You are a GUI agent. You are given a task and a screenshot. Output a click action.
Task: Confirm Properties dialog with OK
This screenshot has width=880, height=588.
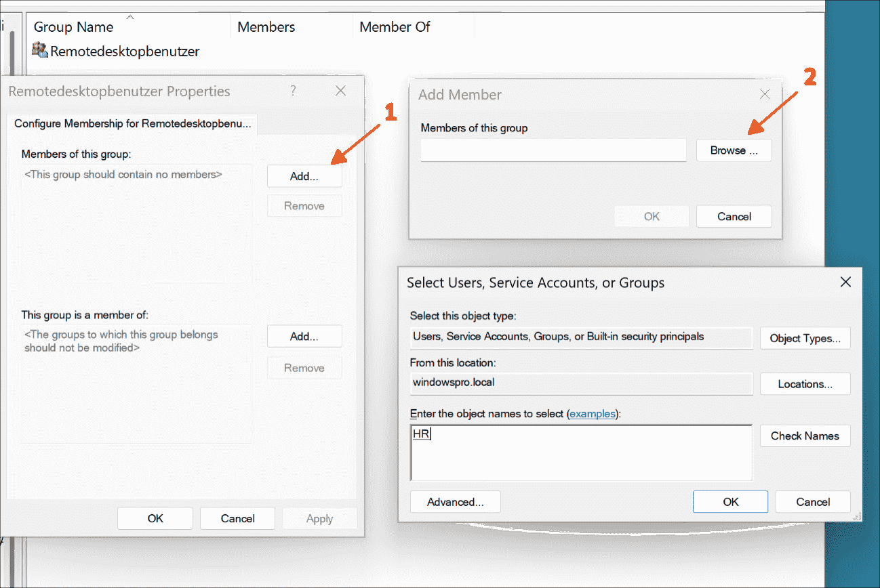pos(155,518)
